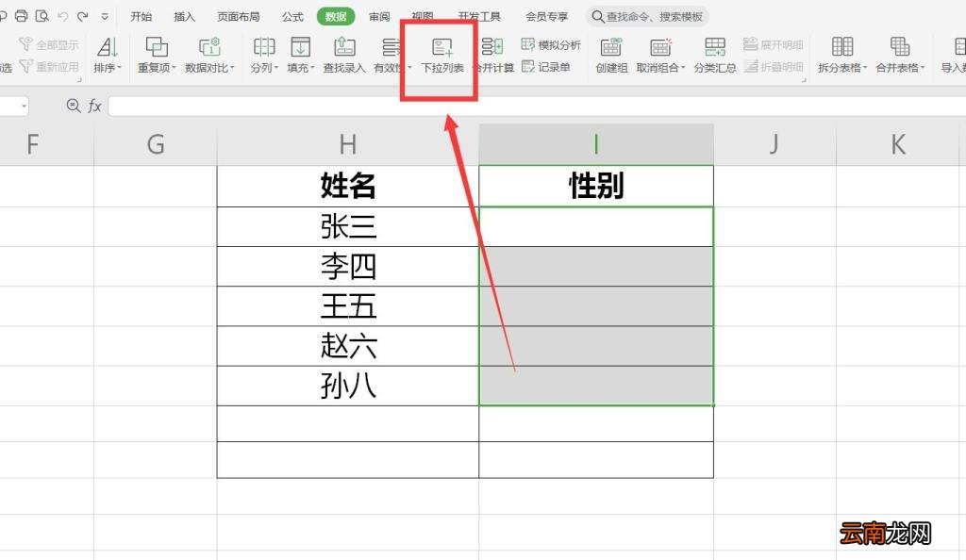Expand the 取消组合 dropdown arrow
966x560 pixels.
(x=683, y=68)
